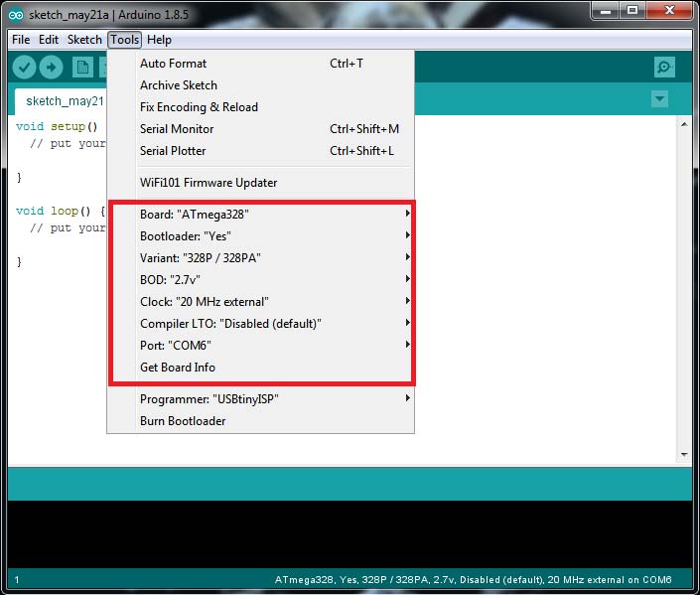The image size is (700, 595).
Task: Click the line number 1 in status bar
Action: click(x=17, y=580)
